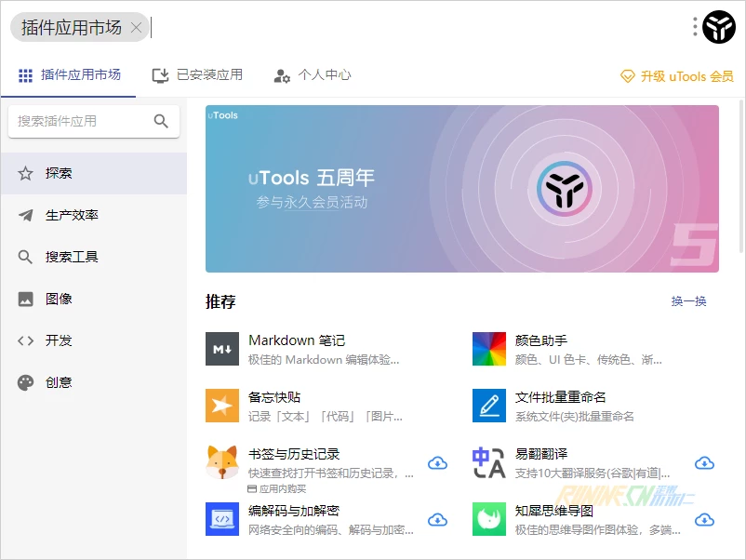The image size is (746, 560).
Task: Open the three-dot more options menu
Action: pos(695,27)
